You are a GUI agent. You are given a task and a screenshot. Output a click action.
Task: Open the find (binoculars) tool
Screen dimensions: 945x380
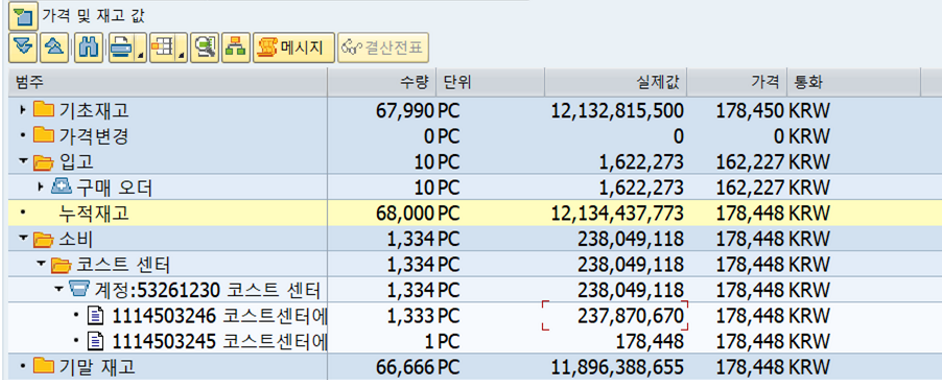point(89,48)
